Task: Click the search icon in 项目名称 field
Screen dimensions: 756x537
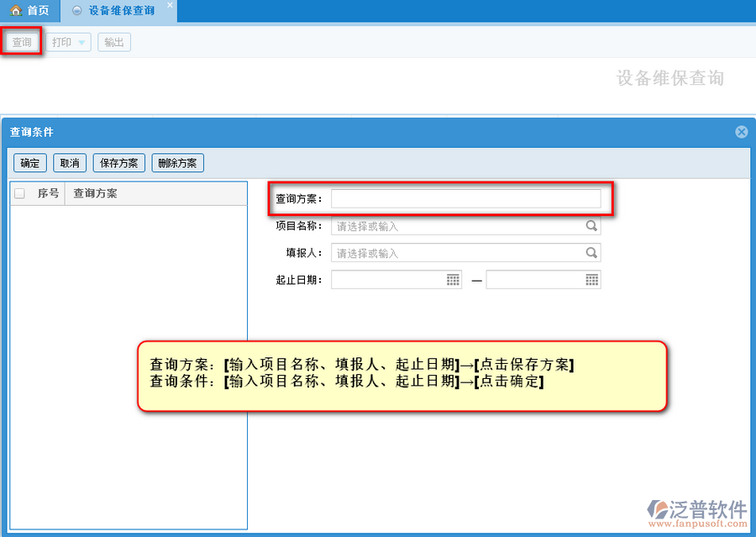Action: click(591, 226)
